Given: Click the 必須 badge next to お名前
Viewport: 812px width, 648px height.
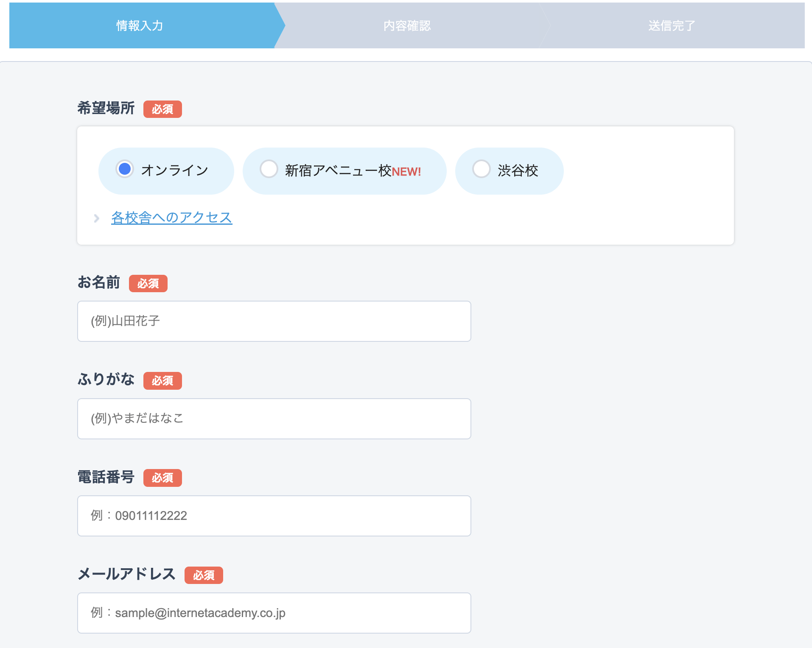Looking at the screenshot, I should tap(148, 283).
